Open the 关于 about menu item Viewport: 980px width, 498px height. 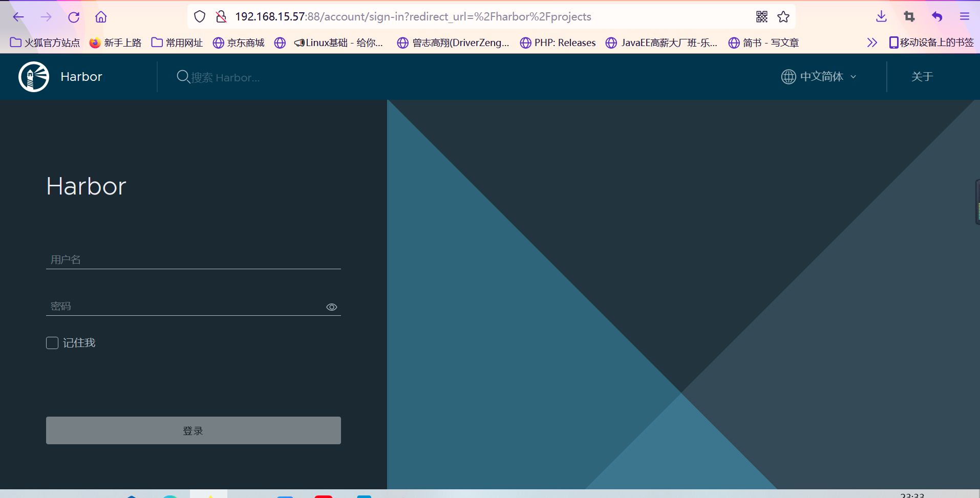coord(922,77)
